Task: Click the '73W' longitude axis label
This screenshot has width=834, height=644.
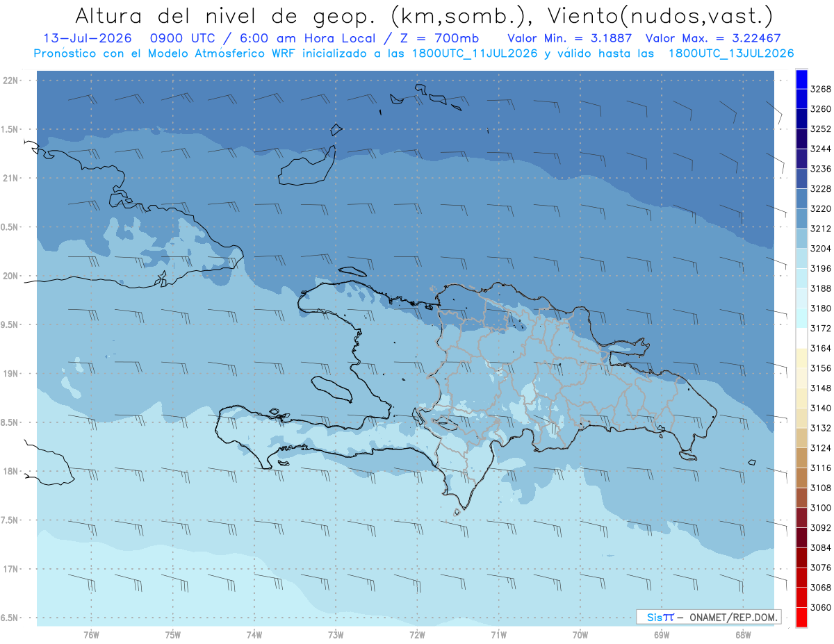Action: tap(336, 635)
